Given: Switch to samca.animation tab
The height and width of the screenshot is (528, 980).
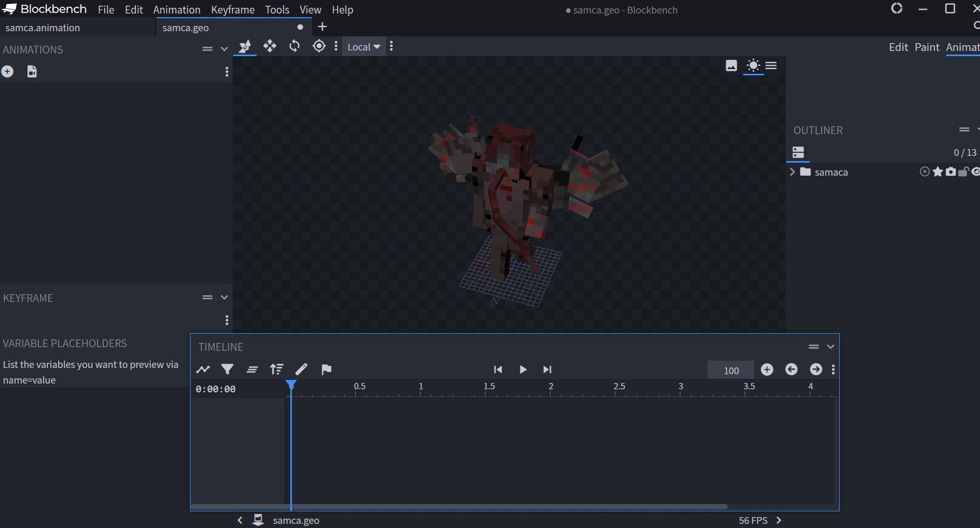Looking at the screenshot, I should click(x=78, y=28).
